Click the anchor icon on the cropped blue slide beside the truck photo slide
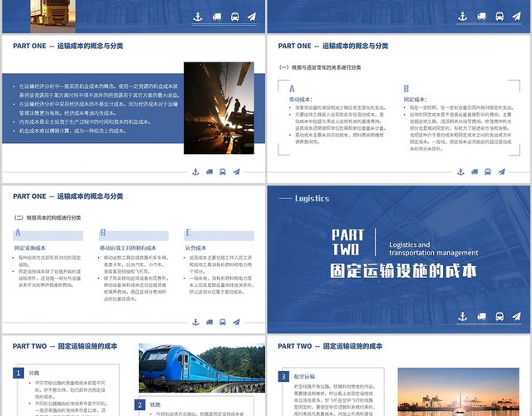Screen dimensions: 532x416 (x=463, y=16)
